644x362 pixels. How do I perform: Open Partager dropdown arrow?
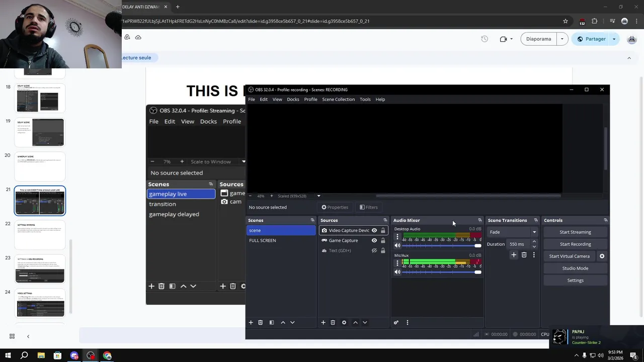pyautogui.click(x=614, y=39)
